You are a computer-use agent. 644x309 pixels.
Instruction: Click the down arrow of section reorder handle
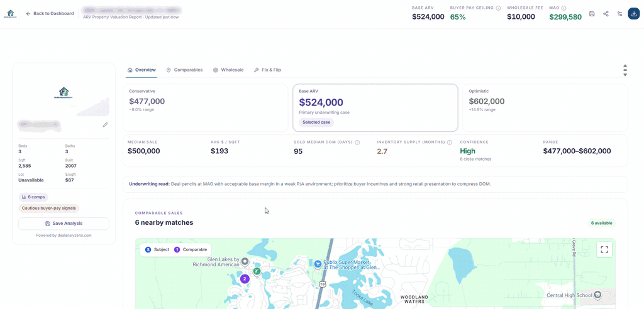point(625,75)
